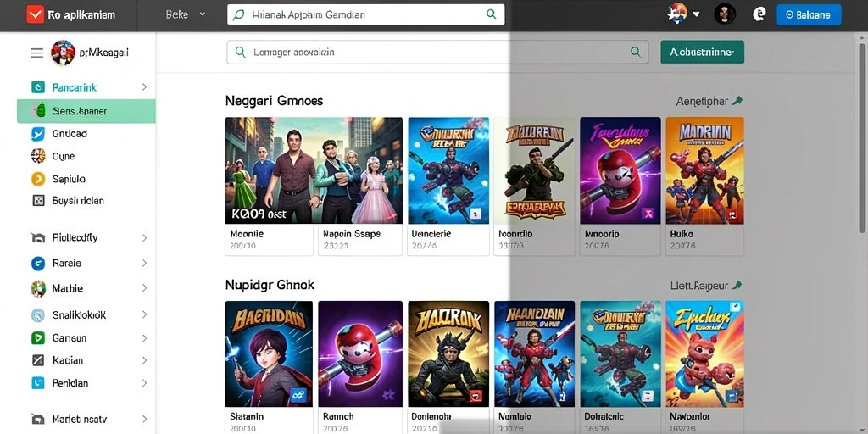Click the Riollecdfty sidebar icon
This screenshot has height=434, width=868.
point(37,238)
